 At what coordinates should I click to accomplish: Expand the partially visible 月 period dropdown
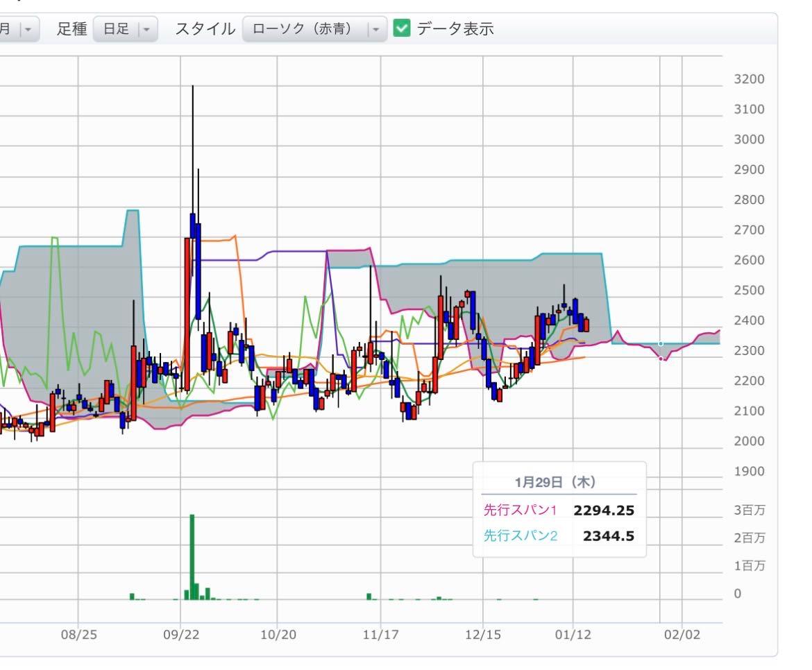[19, 29]
